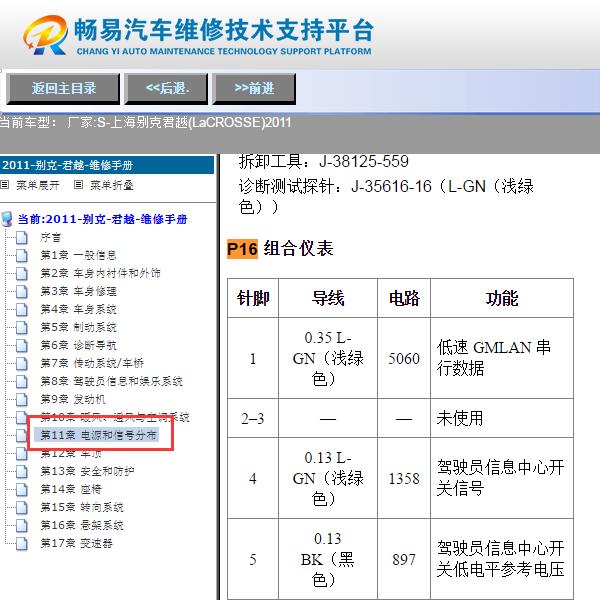Screen dimensions: 600x600
Task: Open 第9章 发动机
Action: (73, 399)
